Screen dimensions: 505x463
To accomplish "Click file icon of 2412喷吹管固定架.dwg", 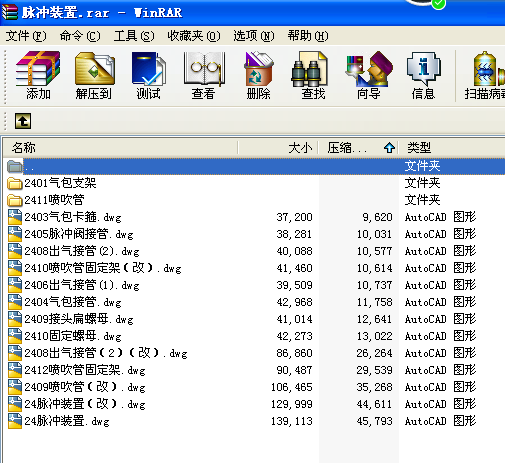I will [15, 370].
